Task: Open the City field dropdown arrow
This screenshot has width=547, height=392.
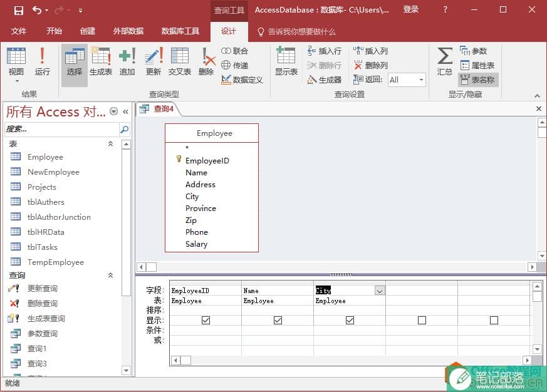Action: coord(380,291)
